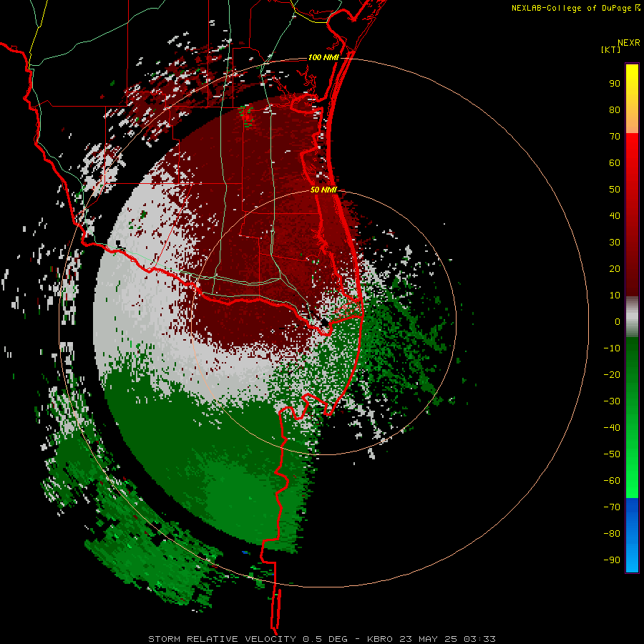Image resolution: width=644 pixels, height=644 pixels.
Task: Click the -80 value on velocity scale
Action: point(612,534)
